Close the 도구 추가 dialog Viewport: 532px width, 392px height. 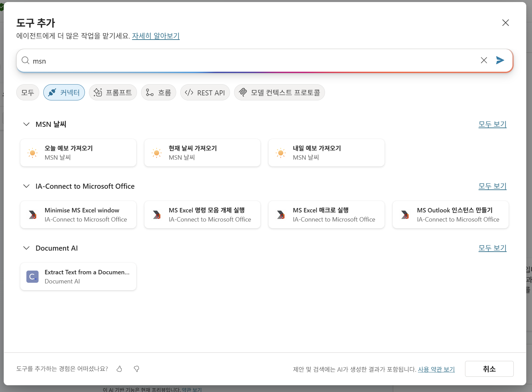coord(506,23)
